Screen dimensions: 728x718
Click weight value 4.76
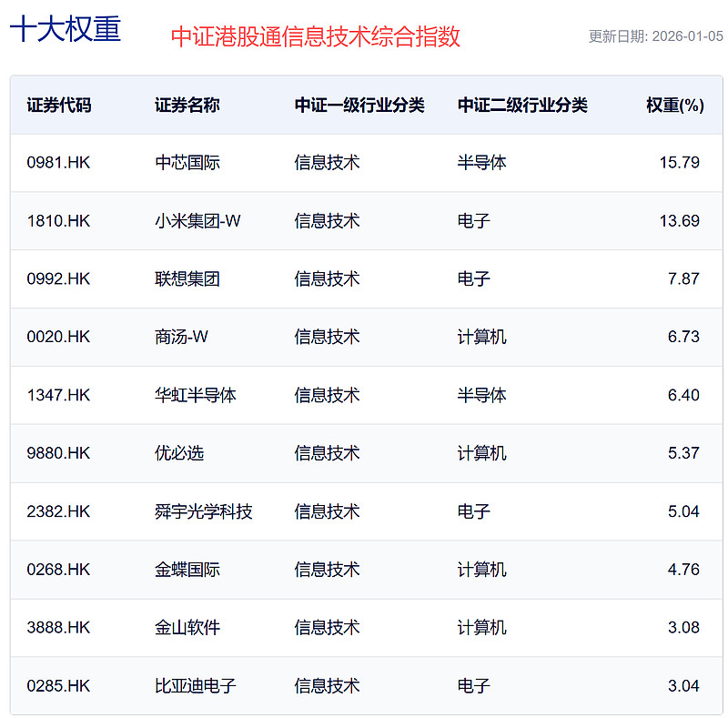click(x=683, y=570)
